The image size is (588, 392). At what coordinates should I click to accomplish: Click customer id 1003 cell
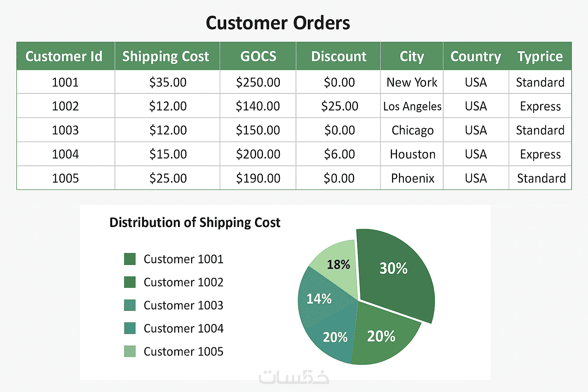point(65,130)
